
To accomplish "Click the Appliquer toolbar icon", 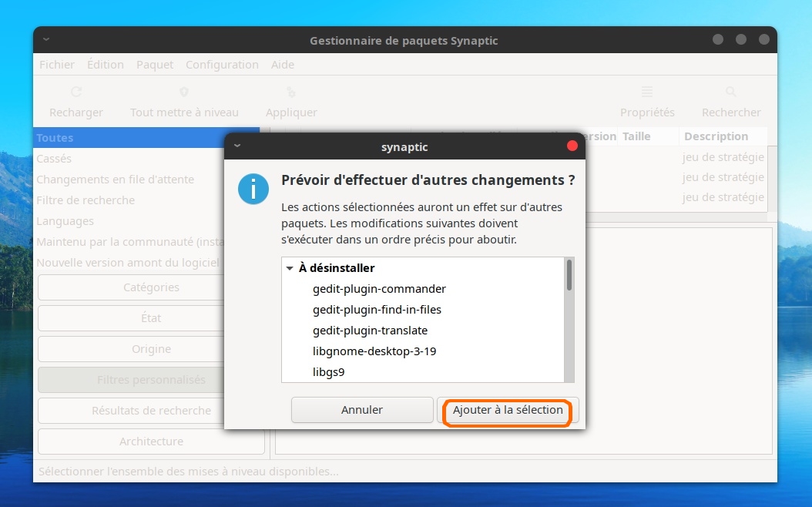I will tap(291, 92).
